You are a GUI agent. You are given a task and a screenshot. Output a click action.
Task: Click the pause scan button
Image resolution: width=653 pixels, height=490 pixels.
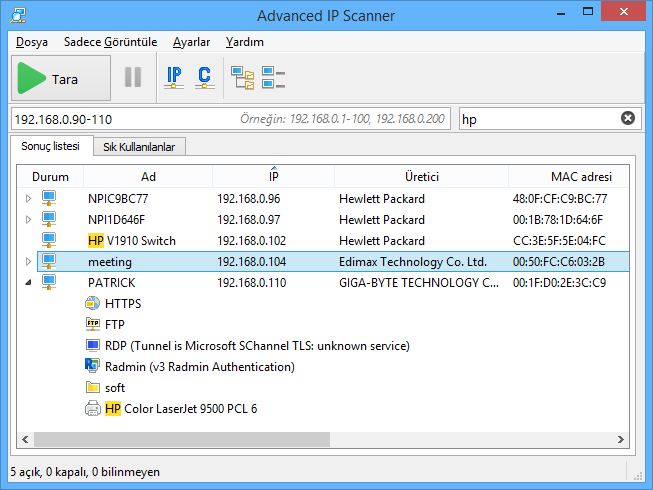(133, 78)
